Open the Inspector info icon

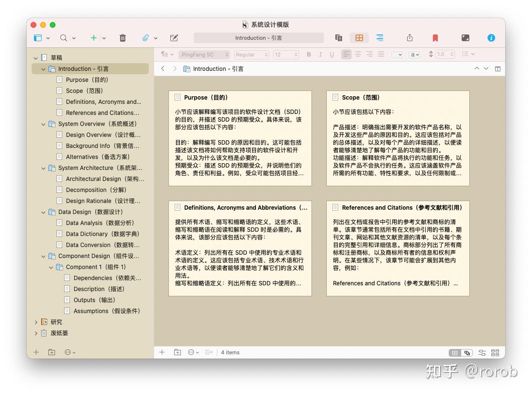pyautogui.click(x=491, y=38)
